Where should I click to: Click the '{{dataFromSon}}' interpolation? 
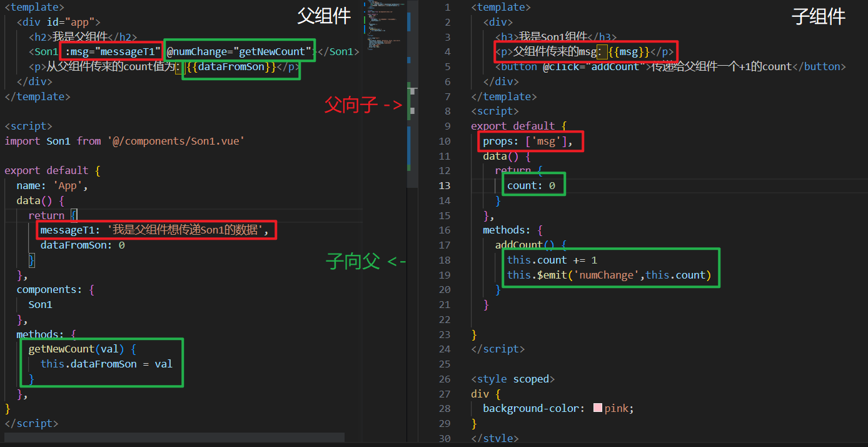pos(231,66)
